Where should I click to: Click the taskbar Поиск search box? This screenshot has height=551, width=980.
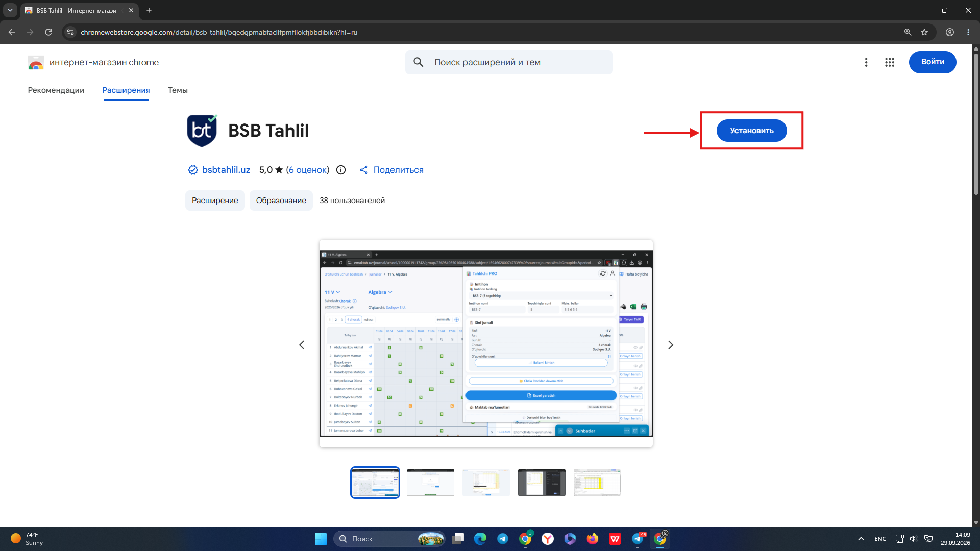(x=389, y=539)
